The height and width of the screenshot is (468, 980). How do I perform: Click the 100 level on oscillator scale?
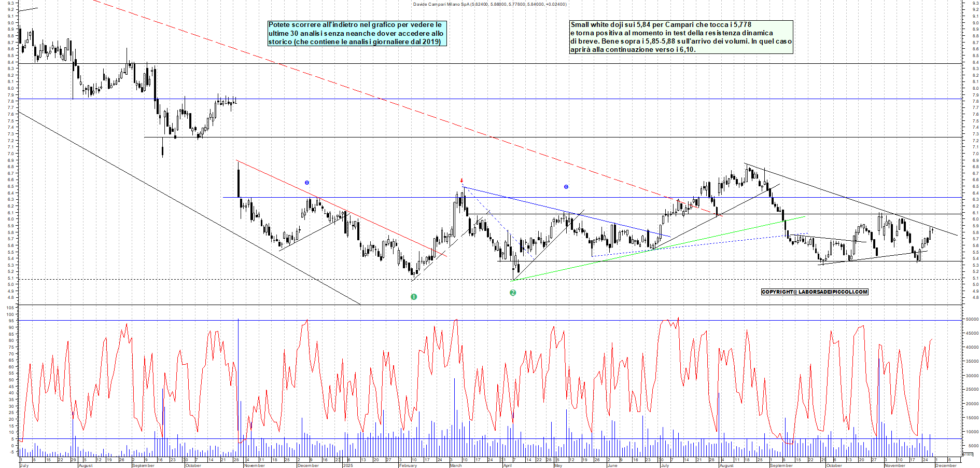pos(10,314)
